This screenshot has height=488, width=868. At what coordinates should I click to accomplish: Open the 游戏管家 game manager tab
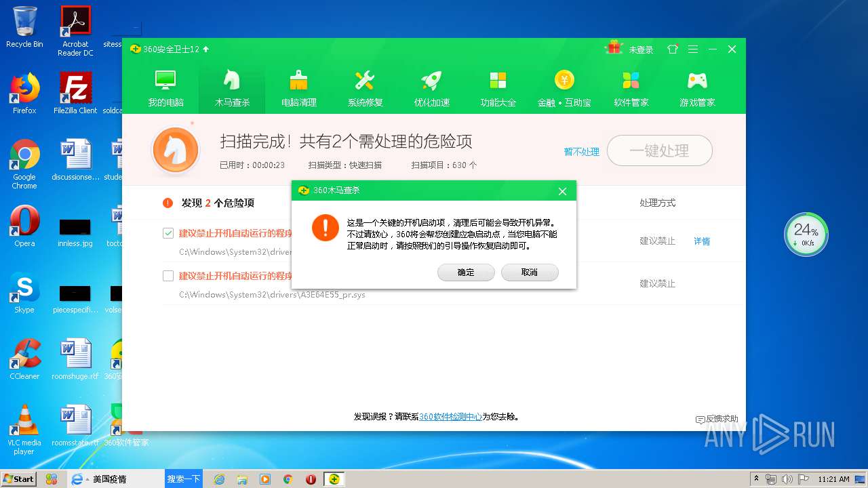tap(697, 88)
